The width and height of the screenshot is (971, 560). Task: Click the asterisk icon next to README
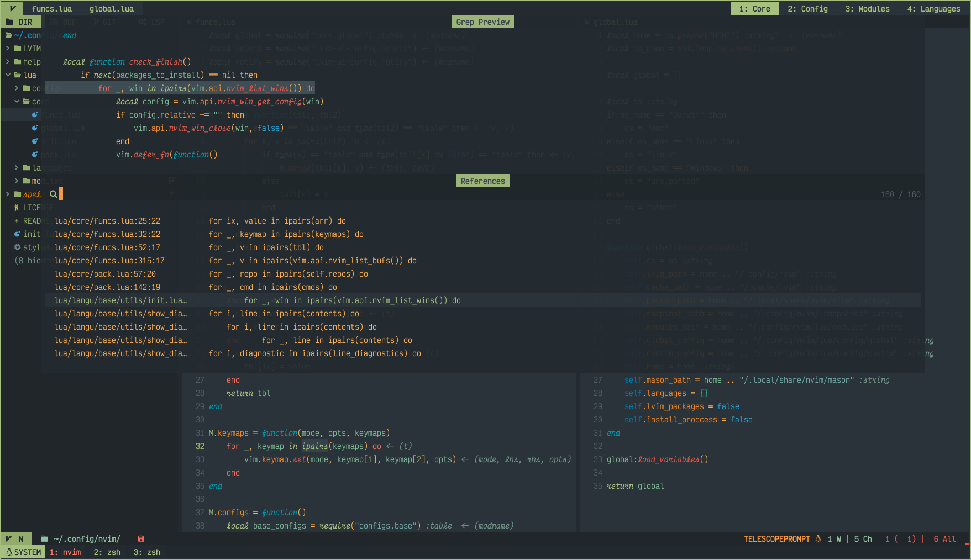pyautogui.click(x=17, y=221)
